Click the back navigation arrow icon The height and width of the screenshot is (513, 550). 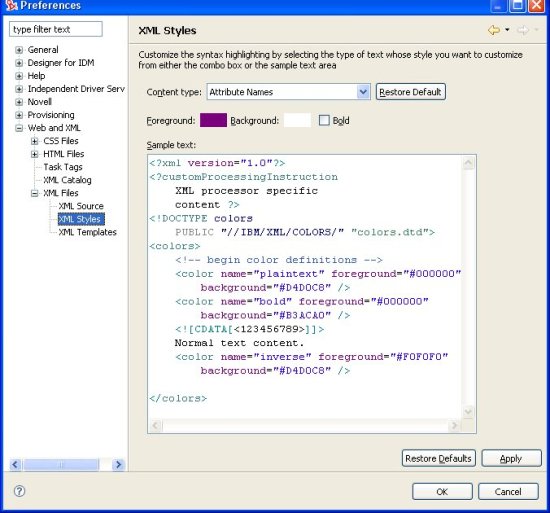(x=494, y=30)
